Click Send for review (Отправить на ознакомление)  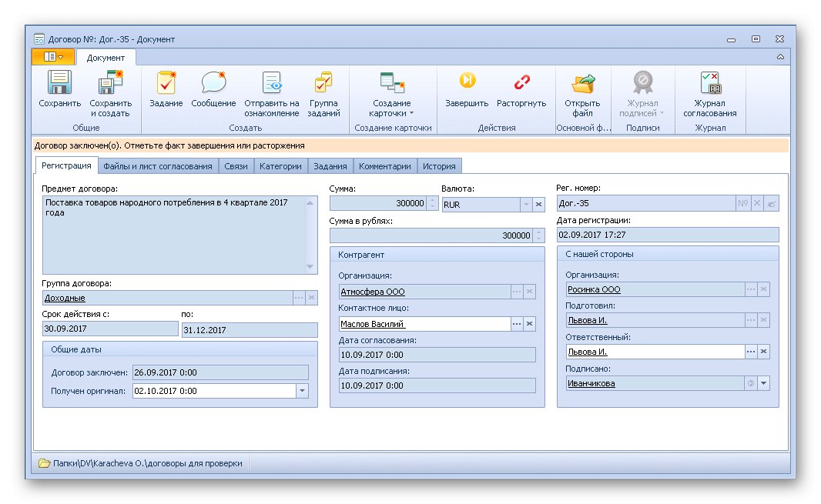click(x=271, y=83)
